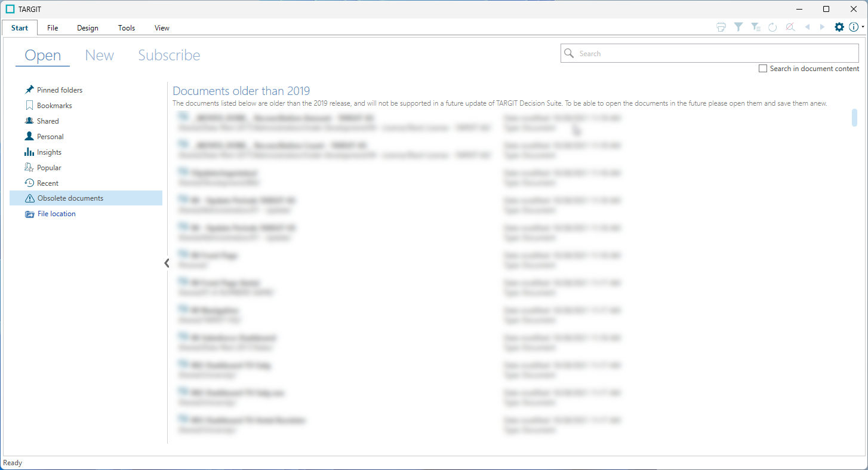The height and width of the screenshot is (470, 868).
Task: Click the bookmark icon beside Bookmarks
Action: tap(29, 105)
